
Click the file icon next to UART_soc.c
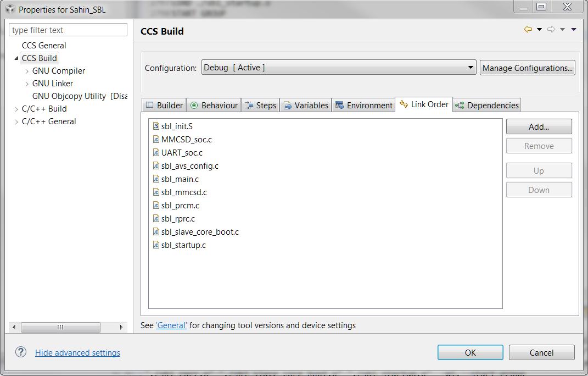pos(155,152)
